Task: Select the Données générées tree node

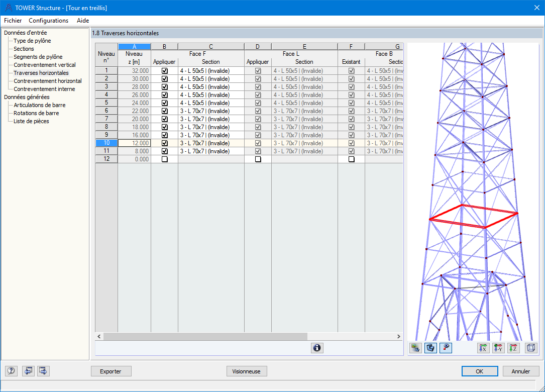Action: pos(27,96)
